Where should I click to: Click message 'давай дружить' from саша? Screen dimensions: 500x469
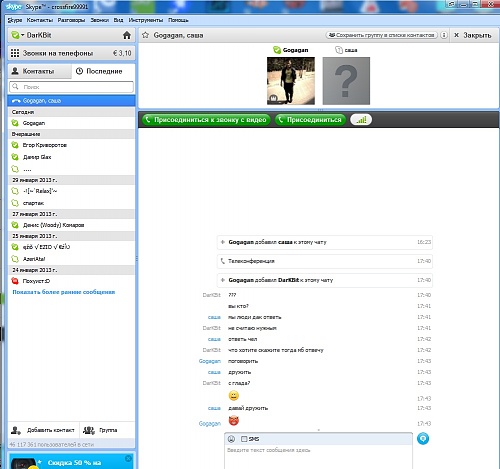248,408
